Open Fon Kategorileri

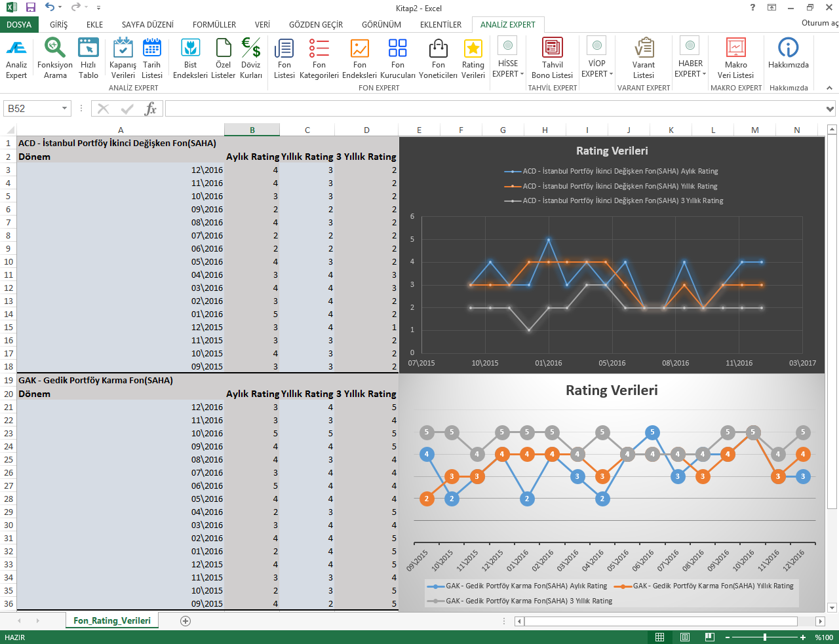click(319, 58)
